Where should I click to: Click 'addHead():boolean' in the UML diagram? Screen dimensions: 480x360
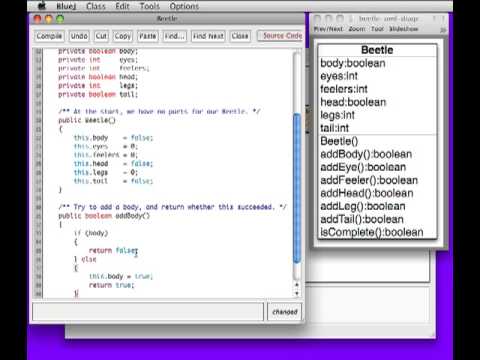click(367, 193)
